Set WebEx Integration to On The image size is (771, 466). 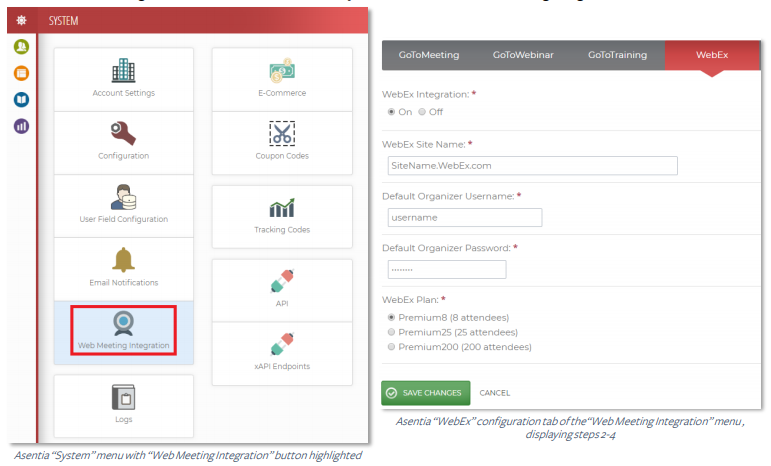tap(391, 112)
